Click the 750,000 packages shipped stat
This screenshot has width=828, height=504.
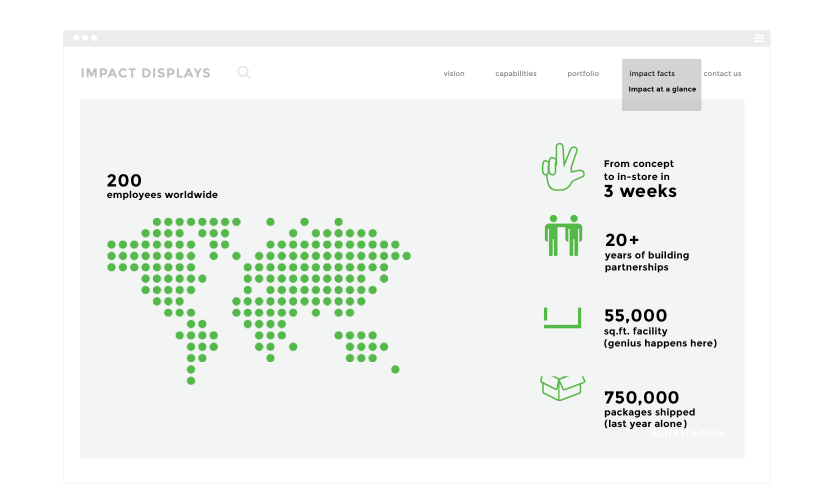649,410
